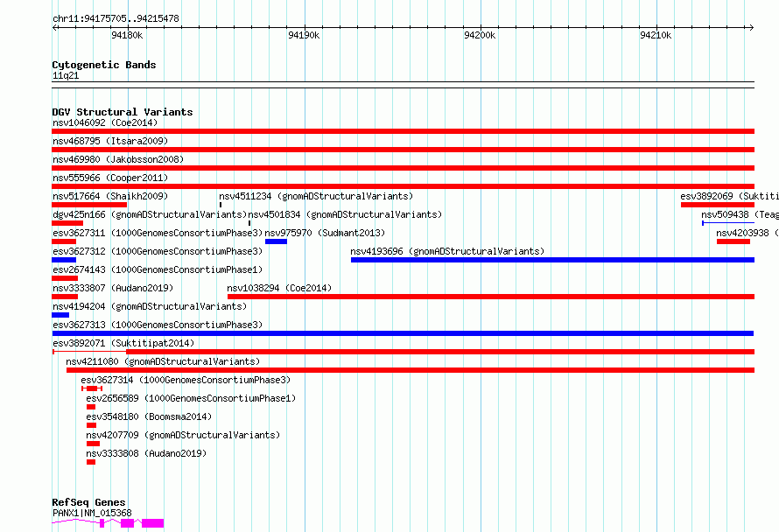Click the esv3548180 (Boomsma2014) label
This screenshot has width=779, height=532.
click(x=149, y=416)
